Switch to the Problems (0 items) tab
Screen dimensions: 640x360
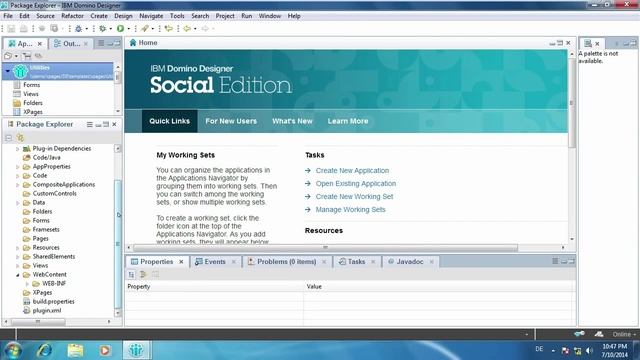(286, 262)
